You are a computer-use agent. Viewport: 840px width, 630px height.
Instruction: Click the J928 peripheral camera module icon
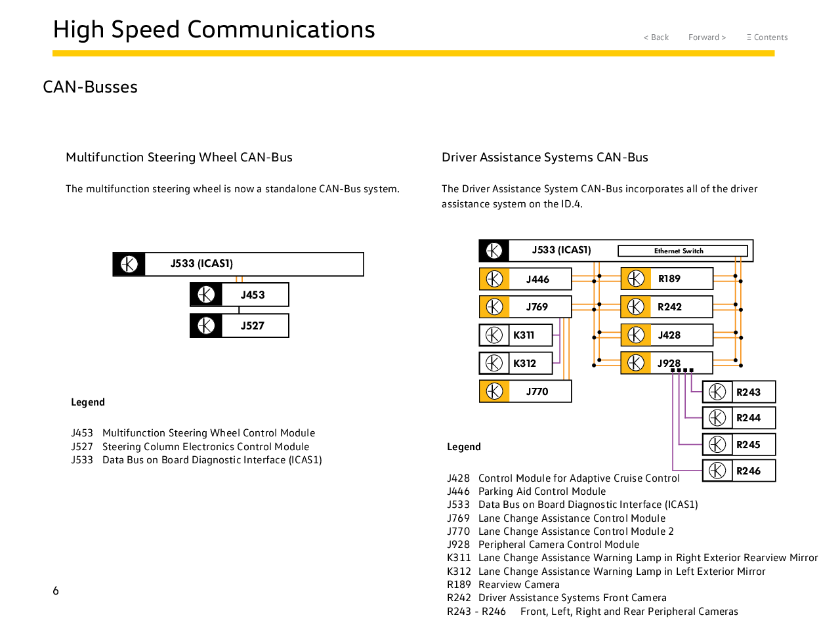[x=635, y=363]
